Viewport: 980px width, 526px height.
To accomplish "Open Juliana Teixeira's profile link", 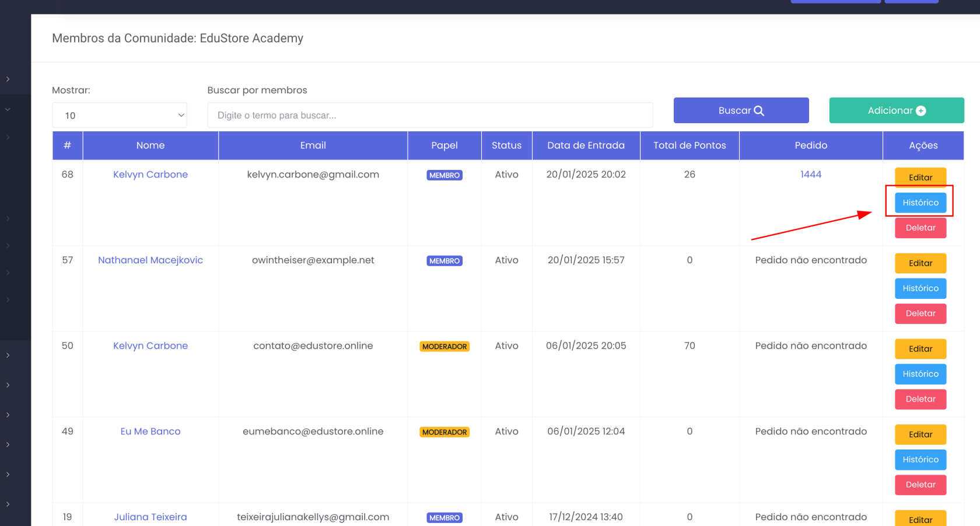I will click(150, 517).
